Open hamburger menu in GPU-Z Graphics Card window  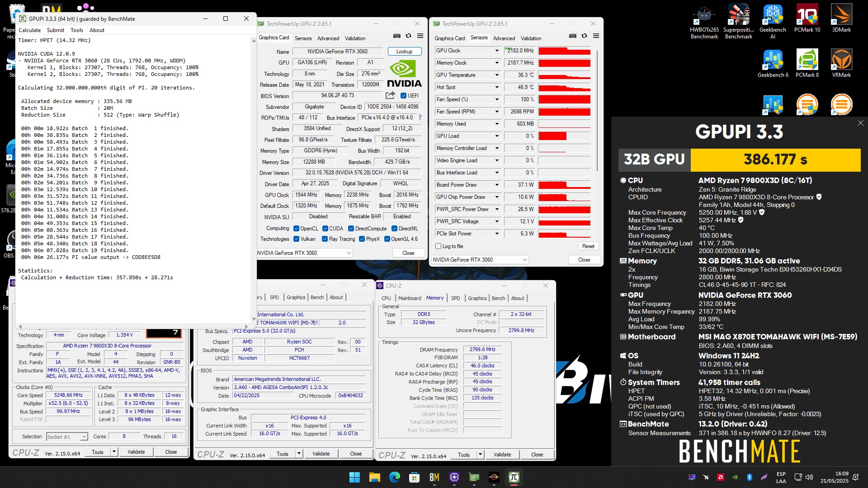(x=420, y=36)
